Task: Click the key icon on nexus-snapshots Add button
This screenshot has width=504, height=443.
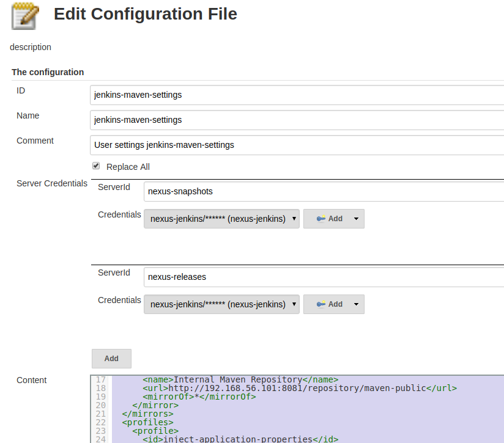Action: click(x=321, y=219)
